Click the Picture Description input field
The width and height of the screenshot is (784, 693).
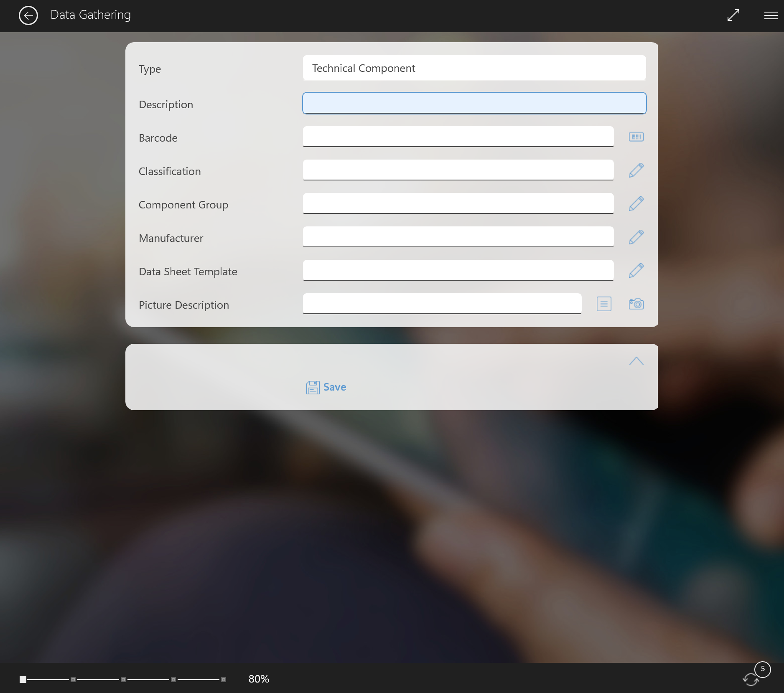442,304
